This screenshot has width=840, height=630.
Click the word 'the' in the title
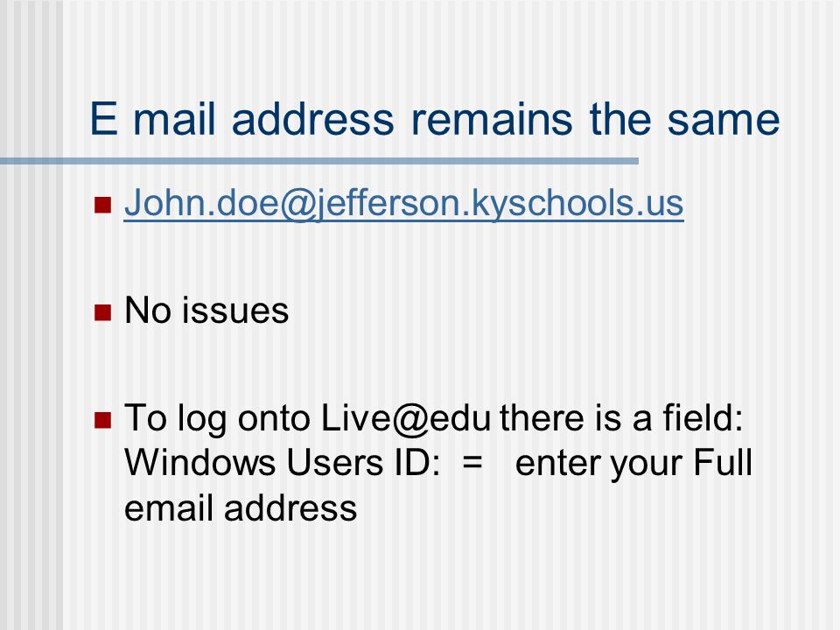[619, 118]
